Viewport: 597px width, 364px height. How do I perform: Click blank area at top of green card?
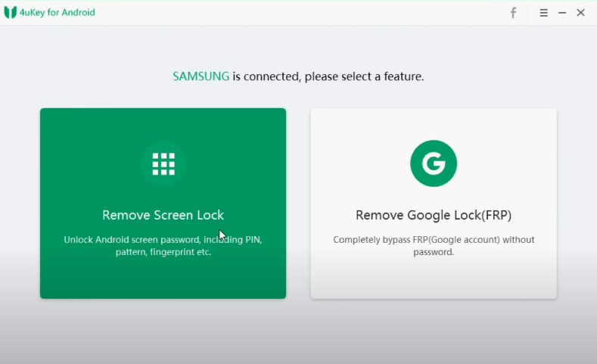163,123
